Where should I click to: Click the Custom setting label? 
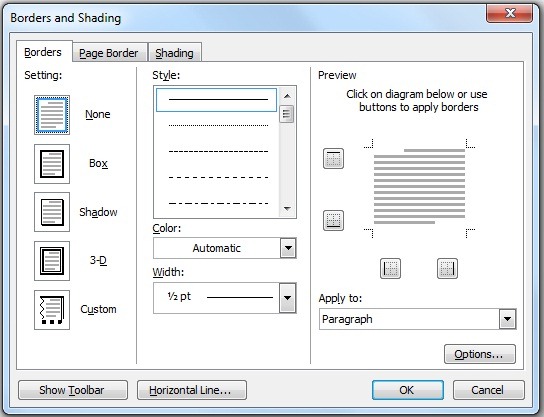tap(98, 309)
